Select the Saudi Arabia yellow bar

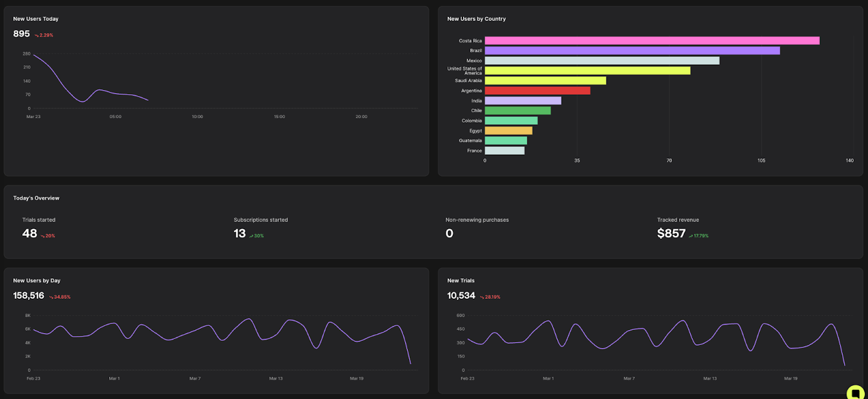coord(546,80)
